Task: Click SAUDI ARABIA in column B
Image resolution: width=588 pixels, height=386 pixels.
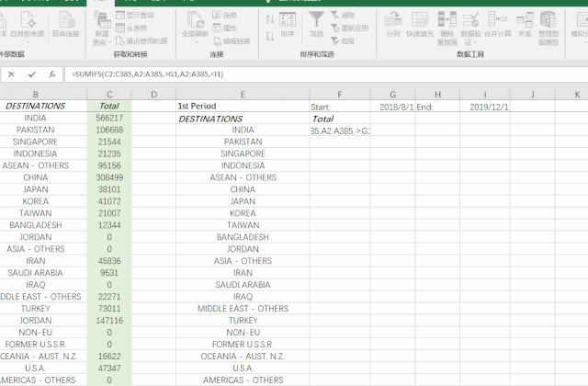Action: click(x=35, y=273)
